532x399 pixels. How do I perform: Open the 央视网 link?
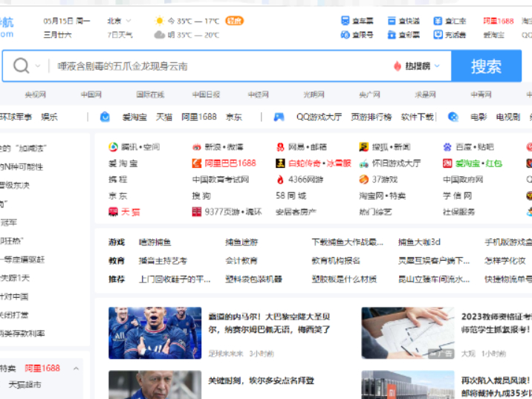point(35,94)
